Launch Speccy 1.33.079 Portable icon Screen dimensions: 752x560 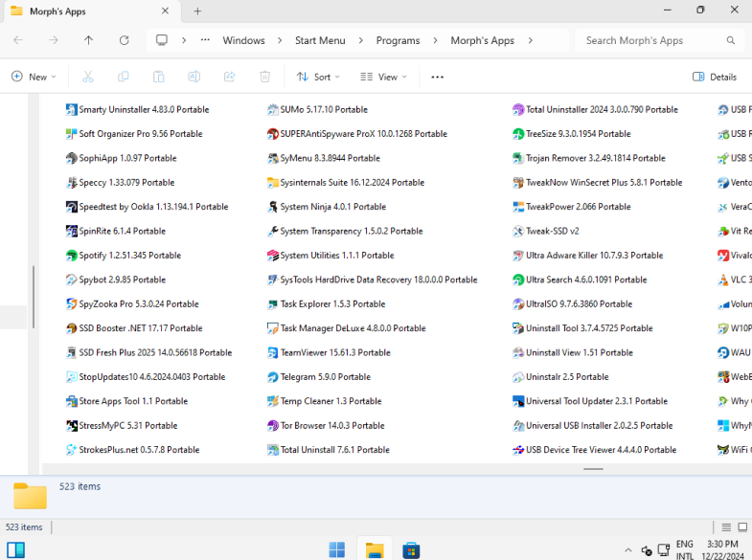pyautogui.click(x=72, y=183)
